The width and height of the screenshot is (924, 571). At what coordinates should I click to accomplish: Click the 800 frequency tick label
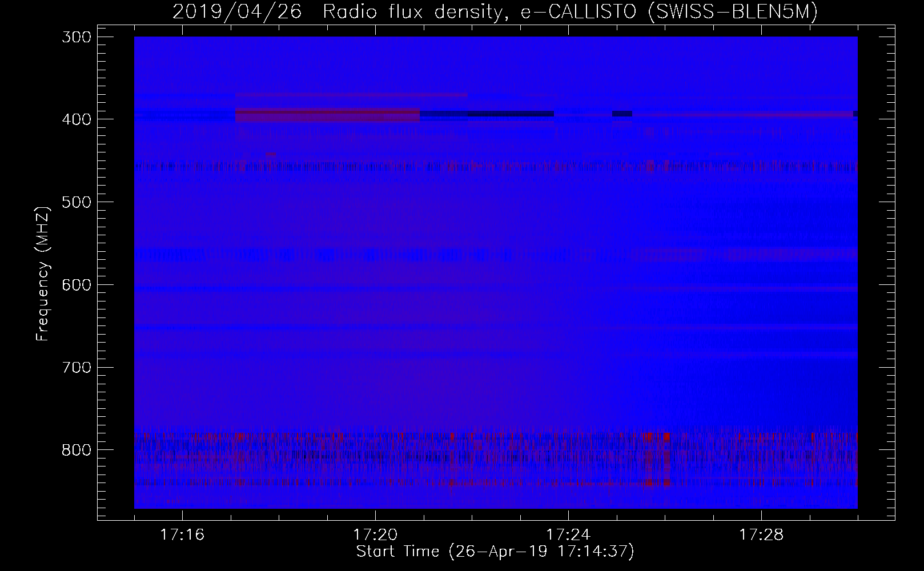tap(75, 450)
